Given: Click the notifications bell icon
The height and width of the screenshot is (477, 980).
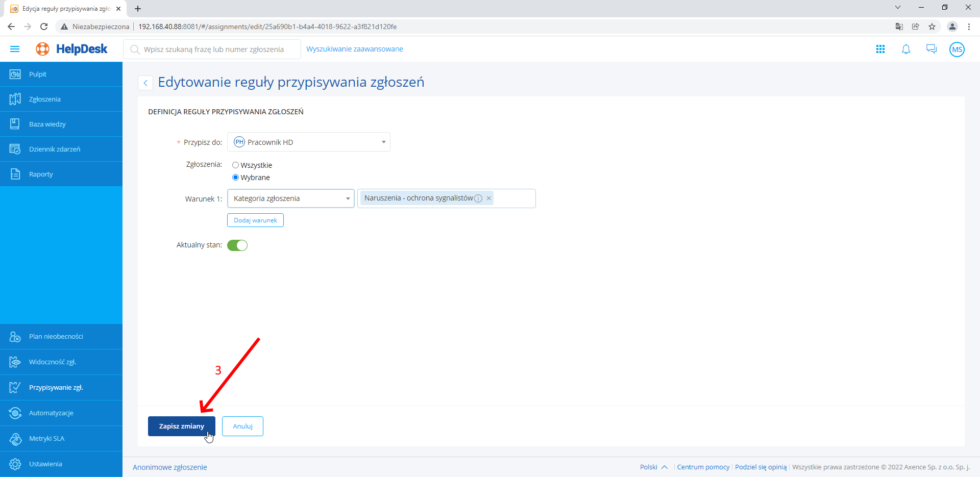Looking at the screenshot, I should coord(905,49).
